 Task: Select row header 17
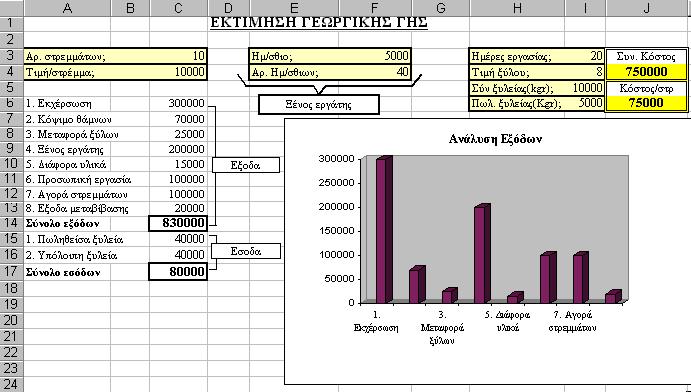pos(11,272)
